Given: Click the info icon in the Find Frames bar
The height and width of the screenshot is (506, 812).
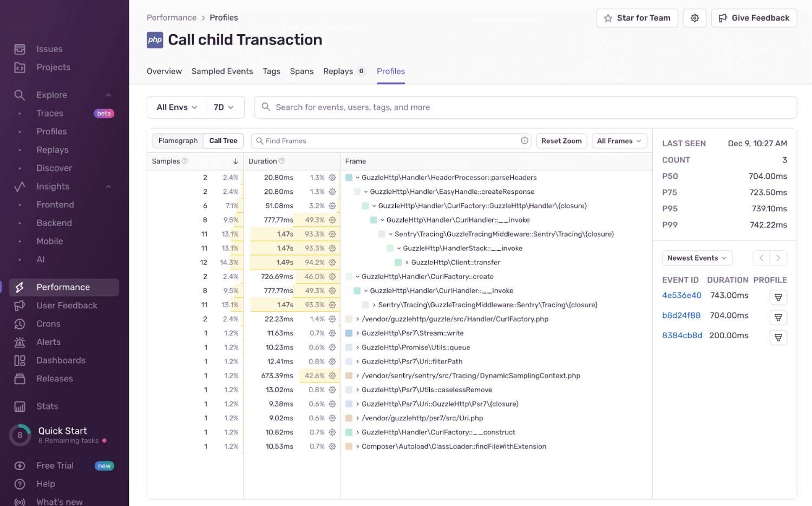Looking at the screenshot, I should point(524,140).
